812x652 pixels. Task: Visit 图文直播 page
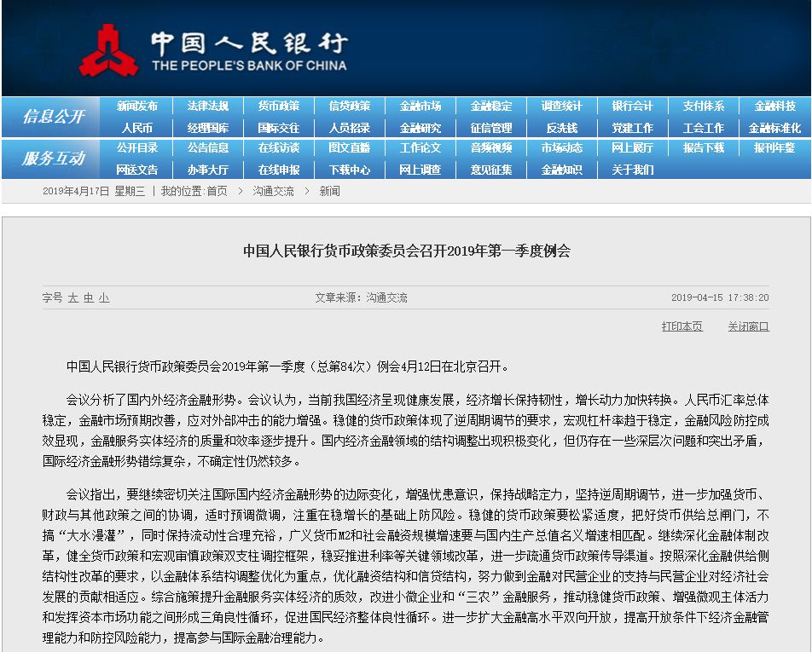350,148
